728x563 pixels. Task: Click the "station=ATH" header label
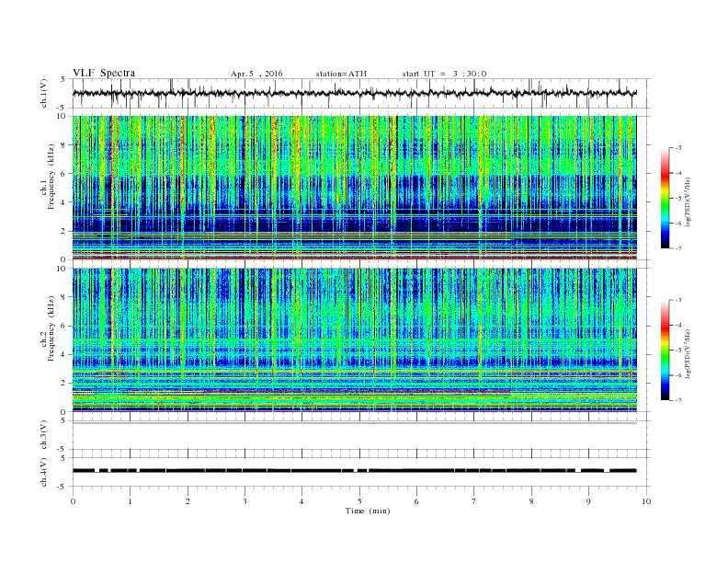(x=341, y=74)
